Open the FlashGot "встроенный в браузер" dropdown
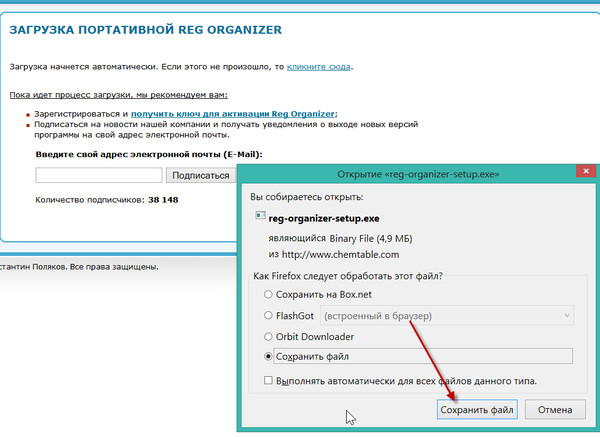Image resolution: width=600 pixels, height=437 pixels. 447,316
